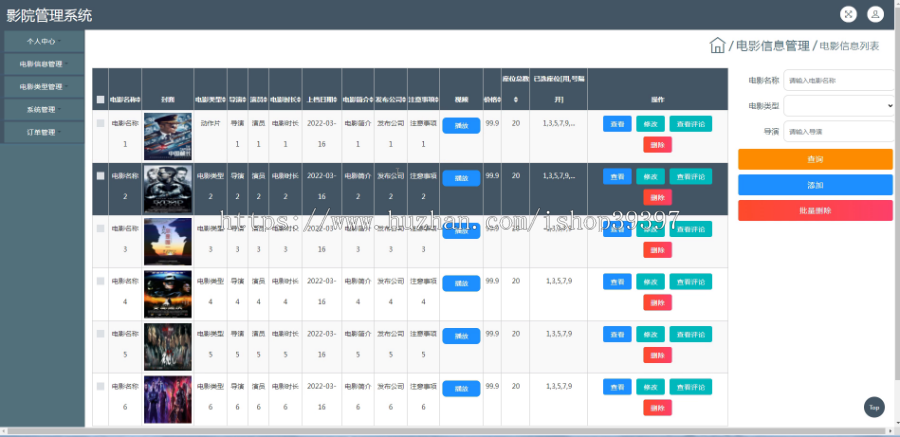Expand the 订单管理 sidebar menu
The height and width of the screenshot is (437, 900).
pos(44,132)
